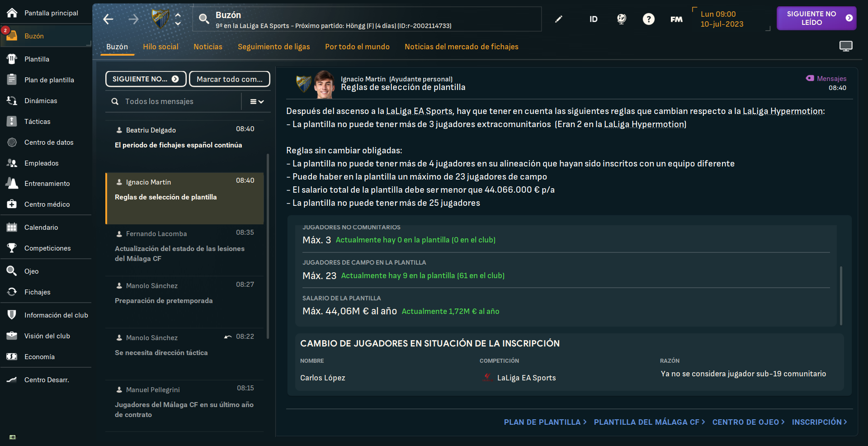The image size is (868, 446).
Task: Open the help question mark icon
Action: (649, 19)
